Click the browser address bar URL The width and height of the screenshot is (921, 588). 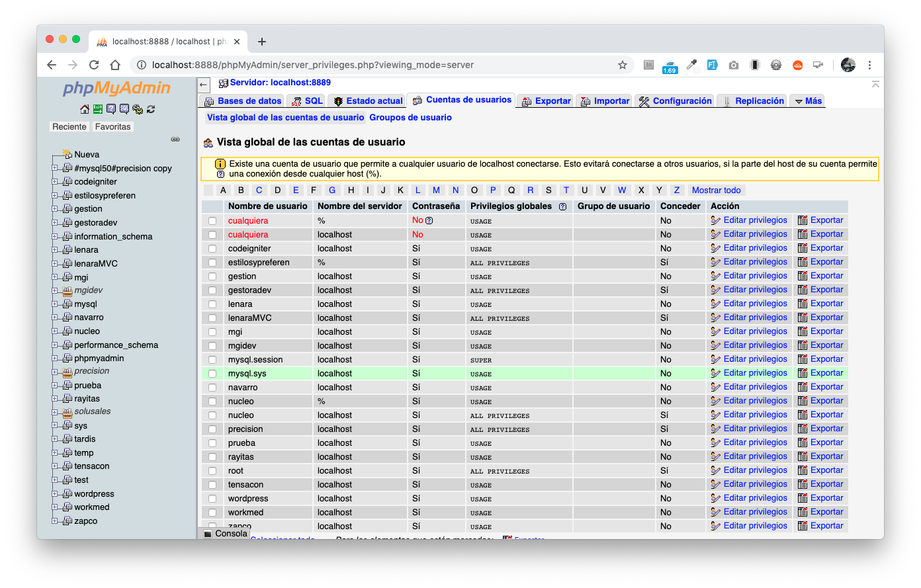tap(313, 65)
